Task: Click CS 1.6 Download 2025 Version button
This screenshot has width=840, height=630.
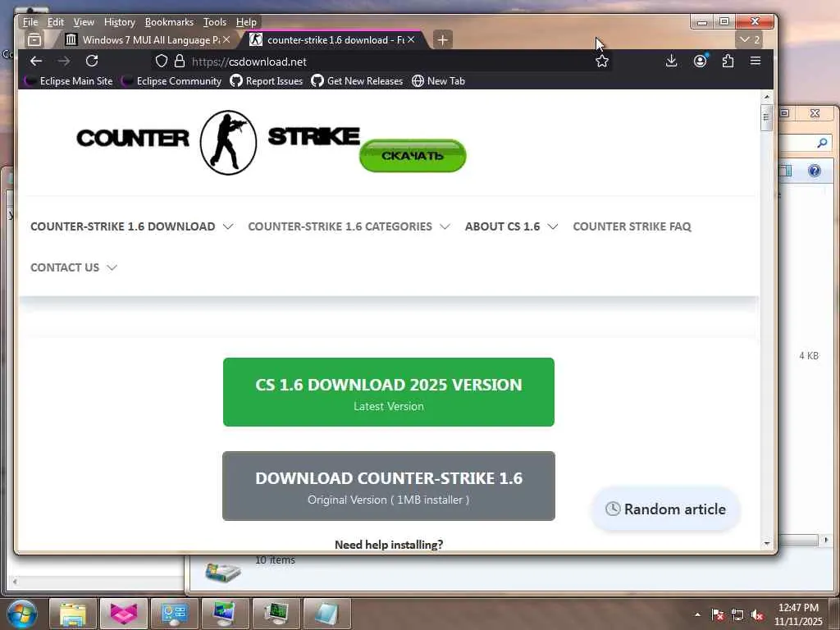Action: tap(388, 392)
